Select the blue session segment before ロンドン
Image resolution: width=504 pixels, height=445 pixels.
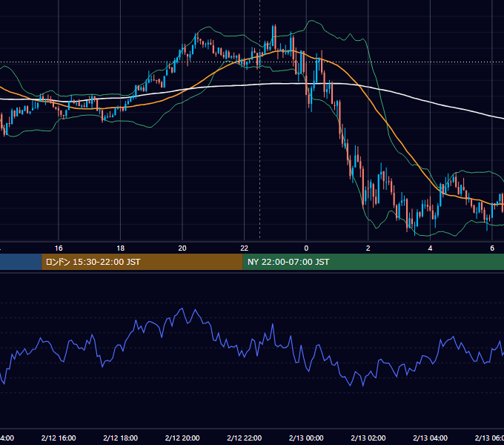tap(21, 262)
